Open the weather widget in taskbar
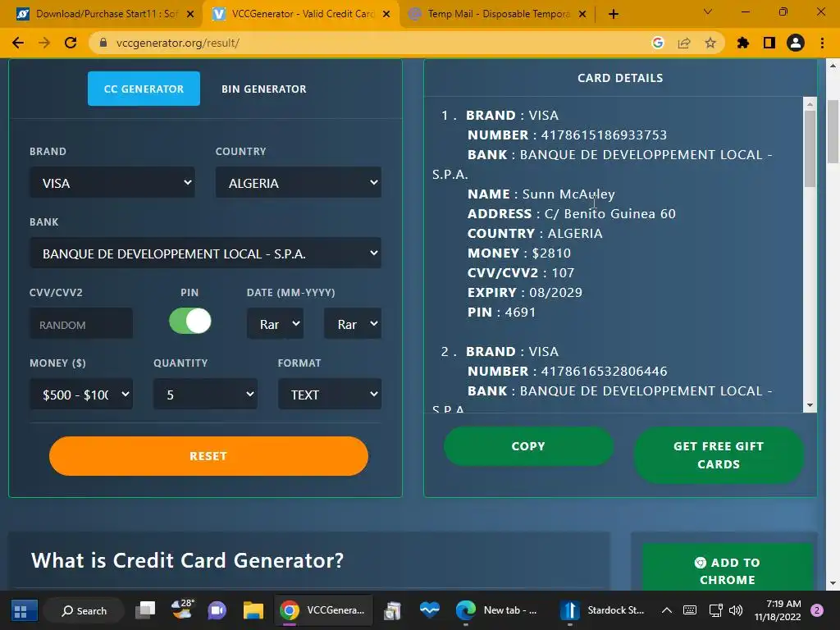 (x=181, y=609)
